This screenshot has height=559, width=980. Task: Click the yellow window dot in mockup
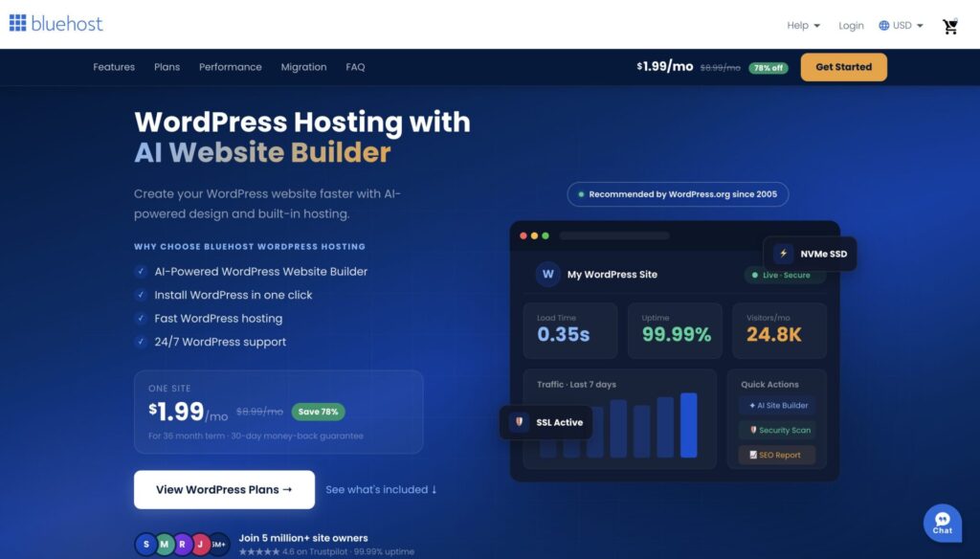point(534,235)
